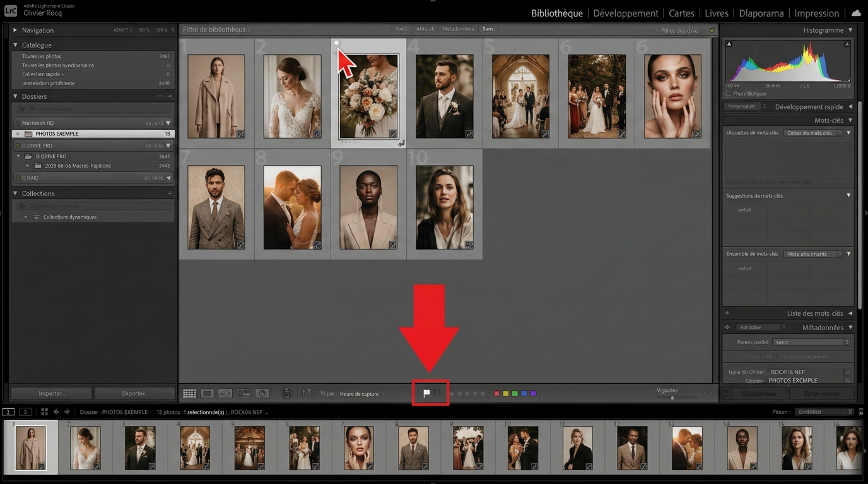This screenshot has height=484, width=868.
Task: Switch to Loupe view in the toolbar
Action: 207,393
